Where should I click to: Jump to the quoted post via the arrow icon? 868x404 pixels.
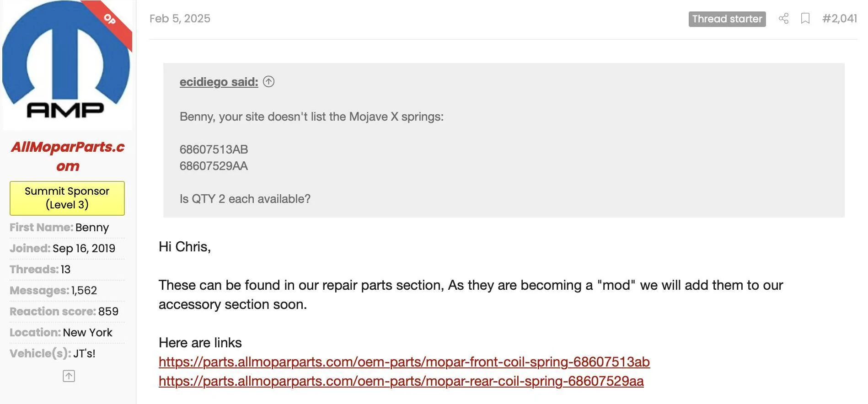point(269,82)
